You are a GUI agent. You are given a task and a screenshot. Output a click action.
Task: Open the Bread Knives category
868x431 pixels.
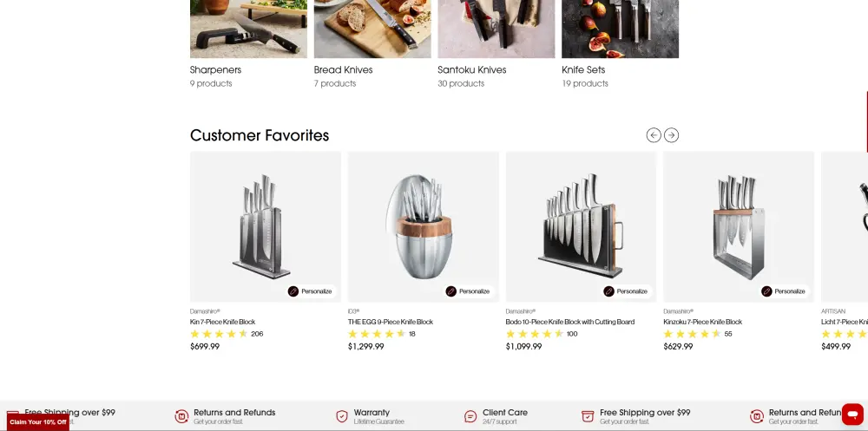pos(343,69)
